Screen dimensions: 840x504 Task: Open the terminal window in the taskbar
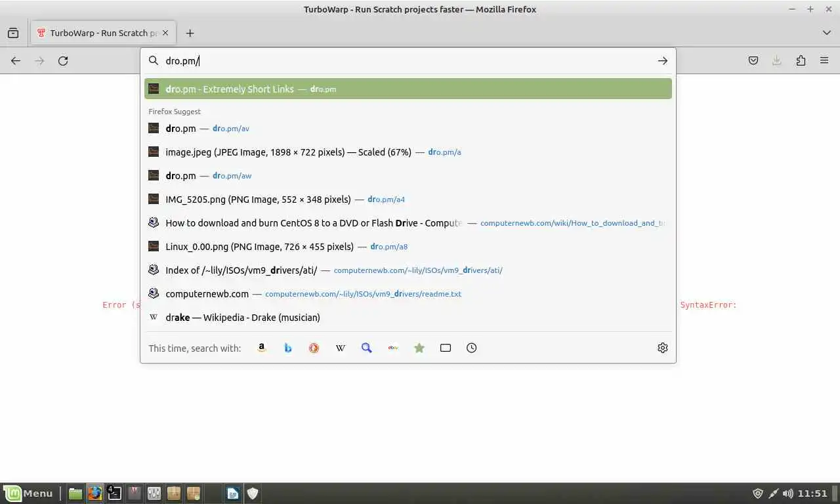115,493
